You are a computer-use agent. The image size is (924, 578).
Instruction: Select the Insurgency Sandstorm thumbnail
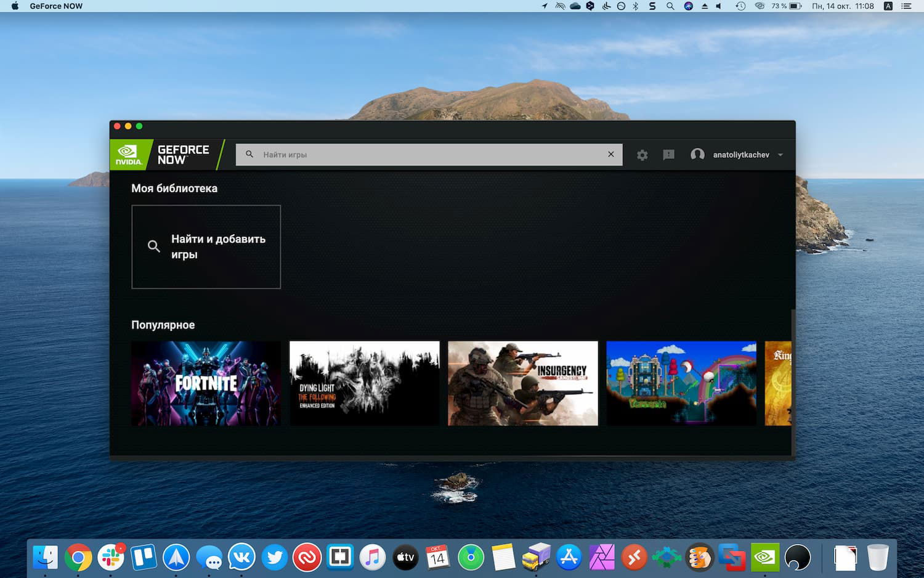tap(522, 383)
